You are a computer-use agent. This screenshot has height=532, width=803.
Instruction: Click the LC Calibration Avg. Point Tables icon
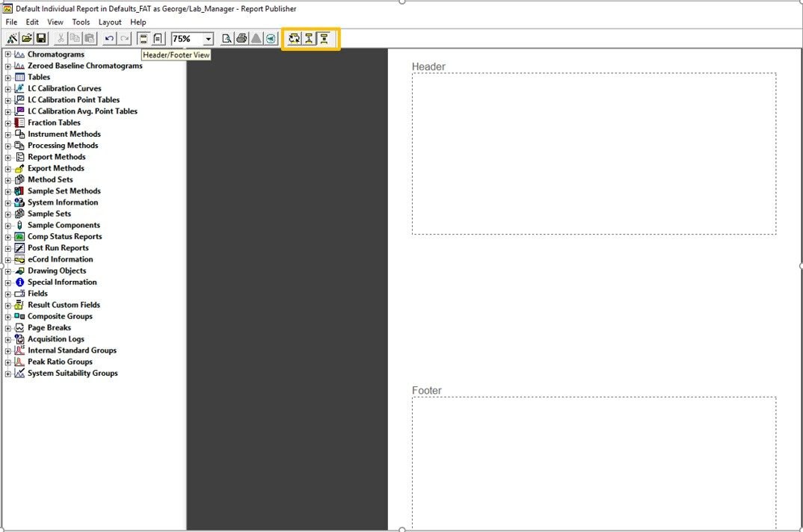point(19,111)
